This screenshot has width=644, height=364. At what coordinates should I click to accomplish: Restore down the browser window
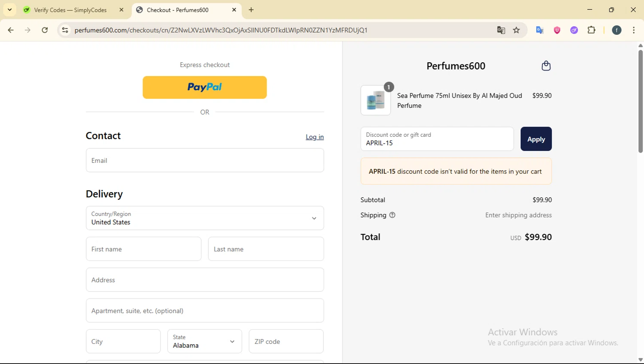tap(611, 9)
